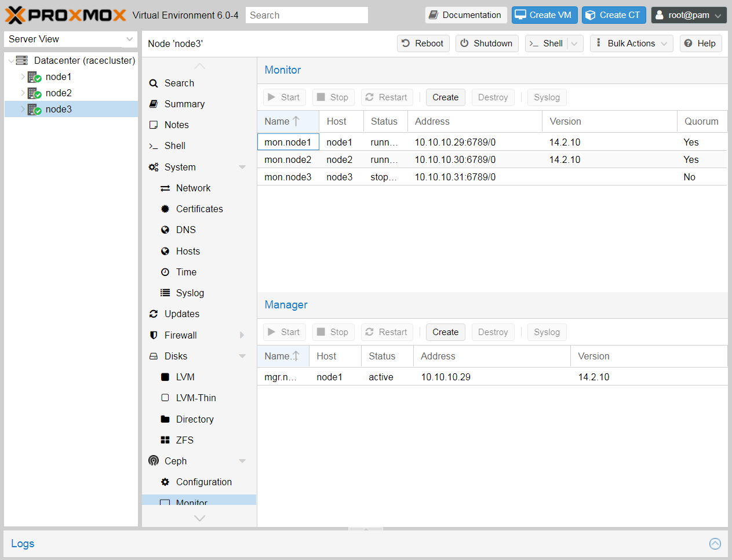
Task: Click the Firewall shield icon
Action: [154, 335]
